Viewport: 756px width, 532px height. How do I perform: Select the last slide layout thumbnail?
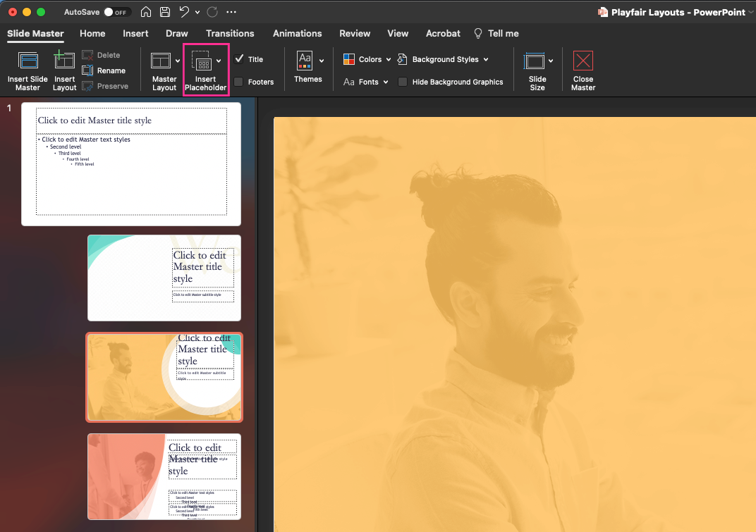[164, 476]
